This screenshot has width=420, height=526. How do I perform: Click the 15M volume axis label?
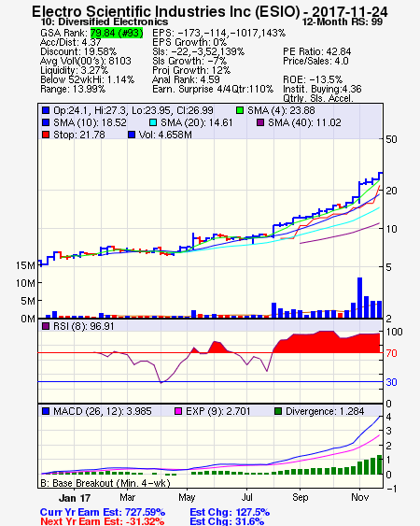coord(25,265)
